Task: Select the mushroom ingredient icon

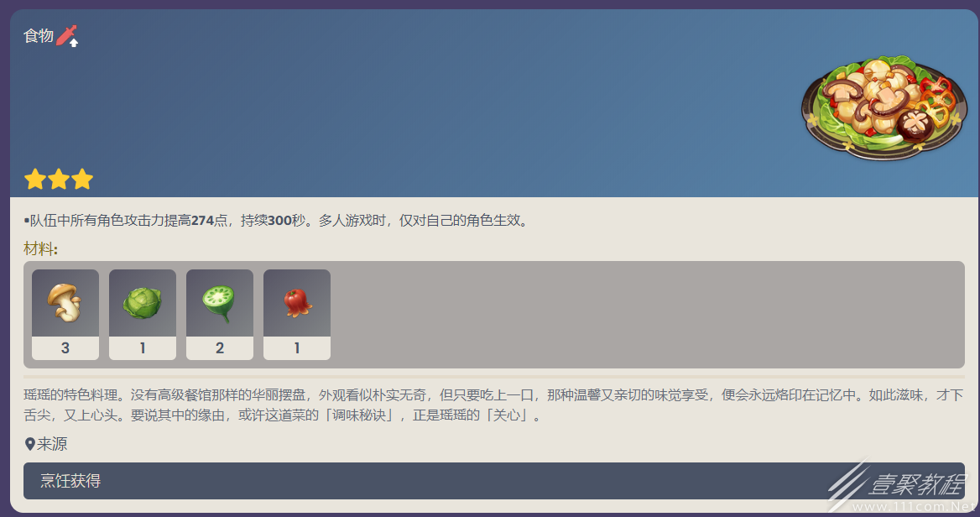Action: (65, 303)
